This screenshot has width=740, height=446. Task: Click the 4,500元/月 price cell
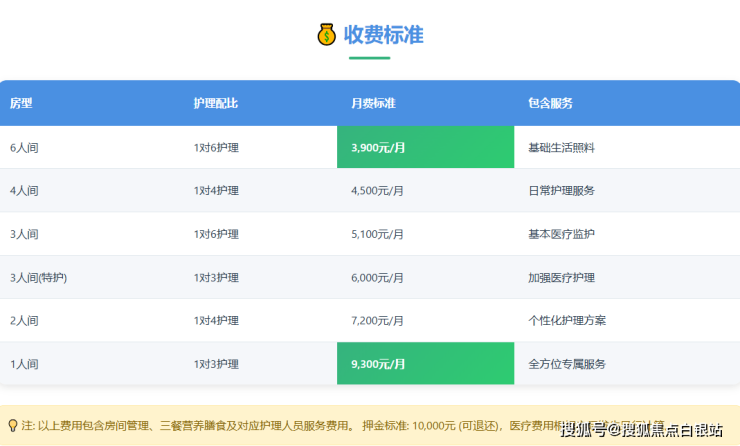pos(378,191)
